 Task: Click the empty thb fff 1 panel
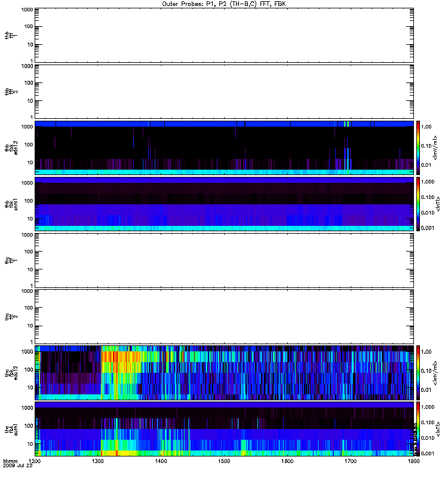tap(225, 35)
